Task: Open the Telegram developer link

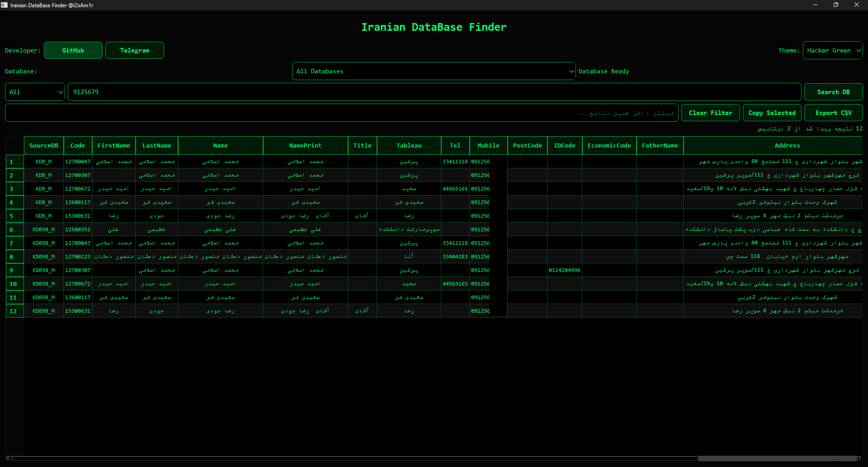Action: coord(135,50)
